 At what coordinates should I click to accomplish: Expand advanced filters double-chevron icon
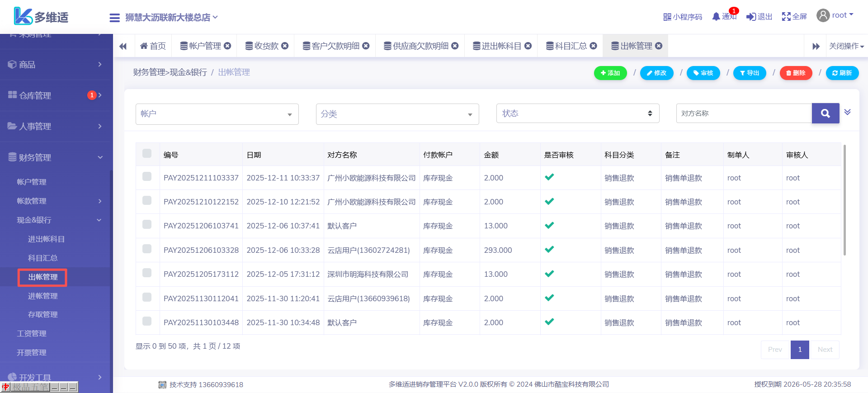848,112
